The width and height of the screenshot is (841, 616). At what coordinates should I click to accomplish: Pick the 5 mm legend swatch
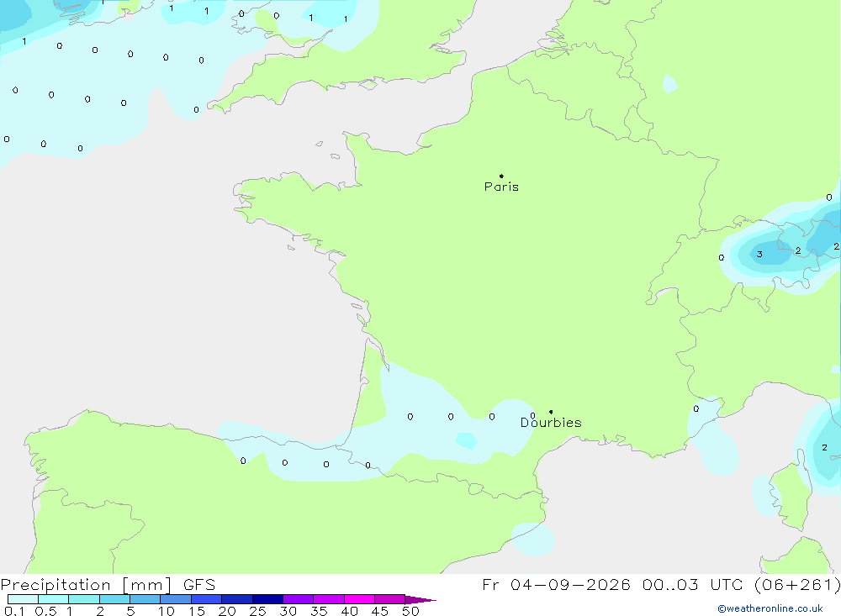click(145, 599)
